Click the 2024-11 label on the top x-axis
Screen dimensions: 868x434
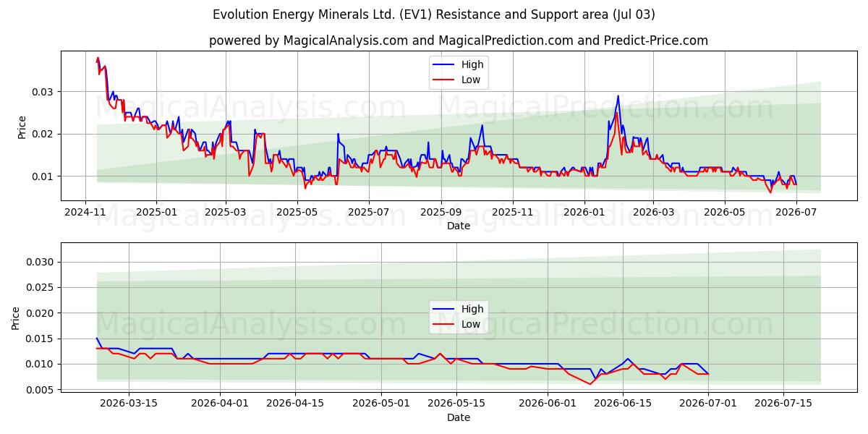click(x=85, y=212)
